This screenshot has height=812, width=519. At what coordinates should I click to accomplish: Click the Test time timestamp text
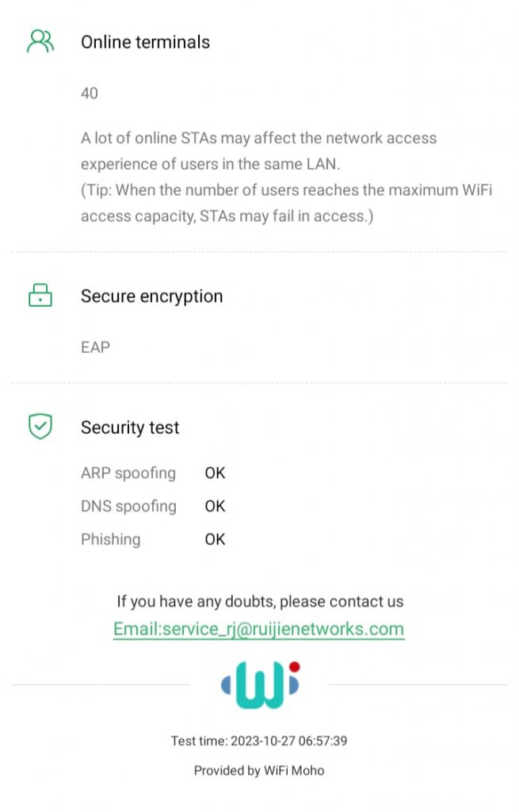pyautogui.click(x=259, y=741)
